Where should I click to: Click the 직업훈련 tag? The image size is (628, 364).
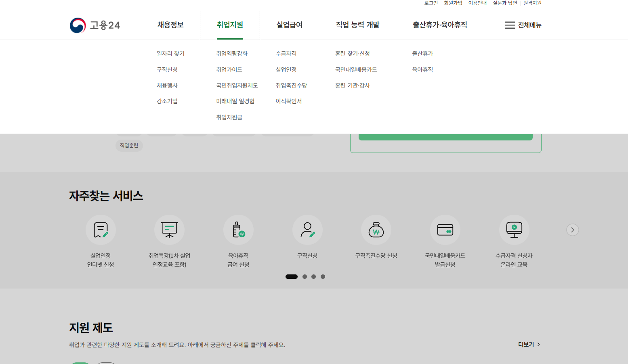coord(129,146)
